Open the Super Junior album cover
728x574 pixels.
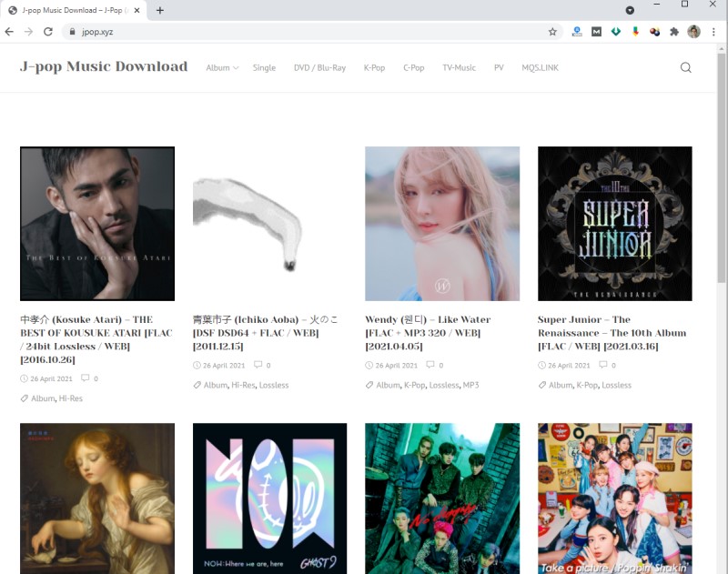[x=615, y=224]
